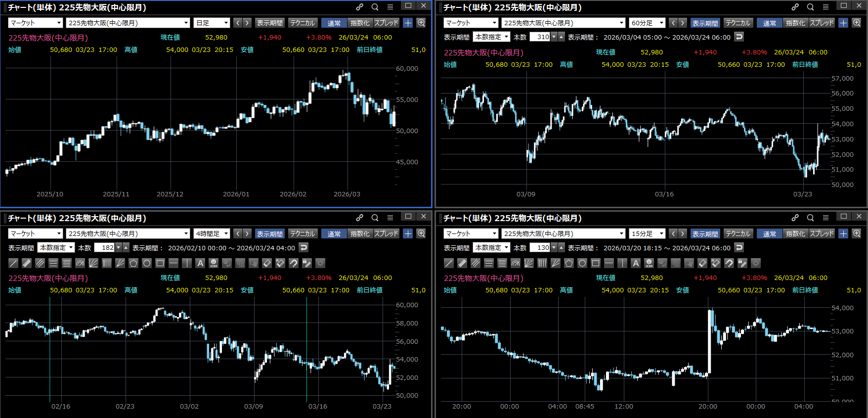868x418 pixels.
Task: Enable スプレッド mode in the 60分足 chart
Action: (822, 23)
